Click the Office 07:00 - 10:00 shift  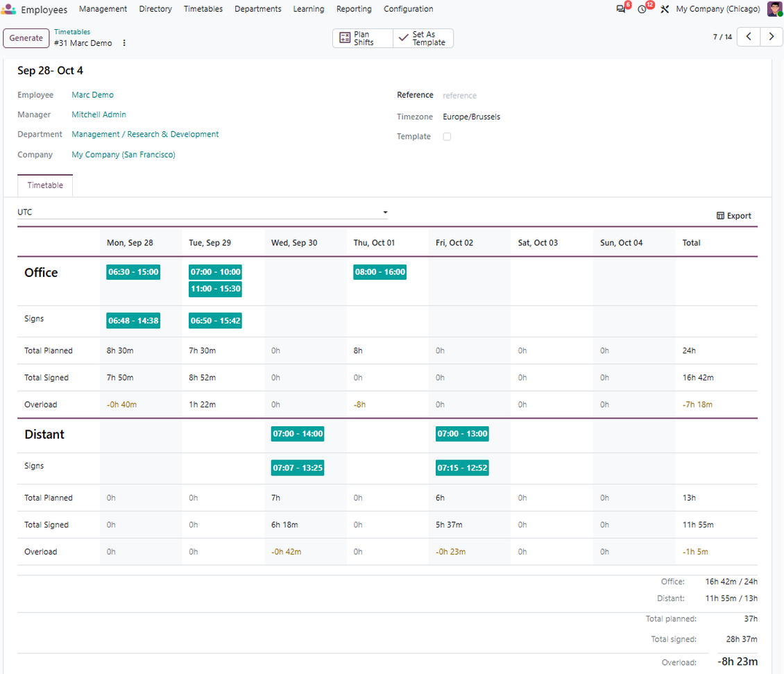(x=216, y=272)
